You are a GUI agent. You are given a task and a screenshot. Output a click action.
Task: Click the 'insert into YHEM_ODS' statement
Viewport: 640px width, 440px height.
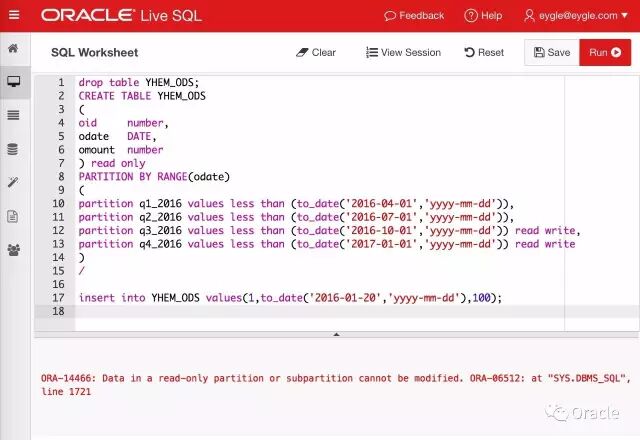[x=290, y=298]
